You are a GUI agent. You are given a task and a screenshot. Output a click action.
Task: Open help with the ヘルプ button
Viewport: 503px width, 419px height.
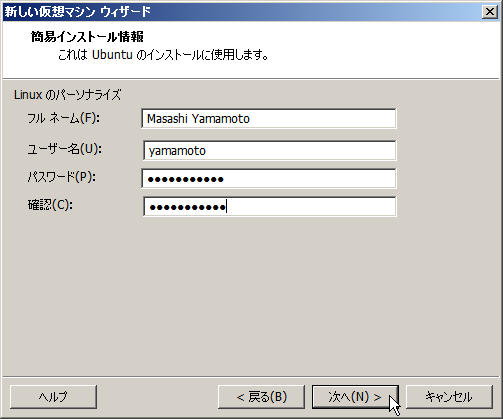point(53,397)
